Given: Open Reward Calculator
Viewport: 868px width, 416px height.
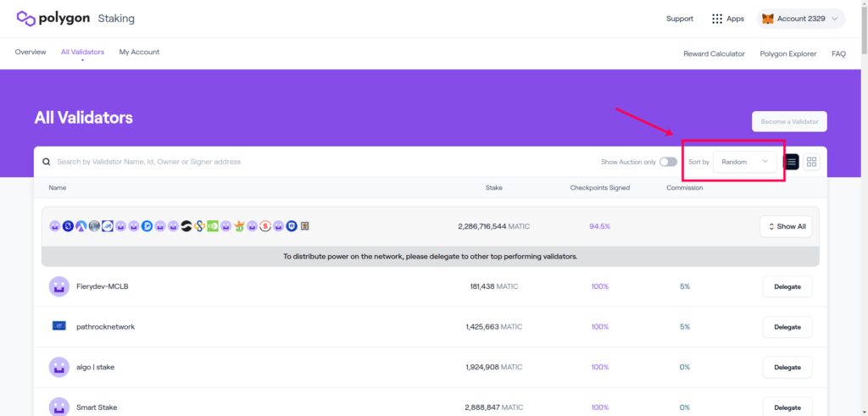Looking at the screenshot, I should coord(714,53).
